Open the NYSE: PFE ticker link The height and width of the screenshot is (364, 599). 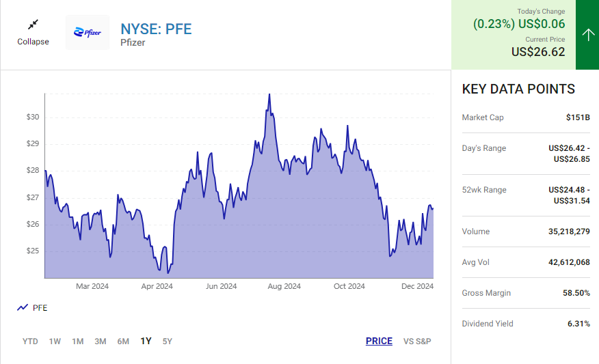click(156, 29)
